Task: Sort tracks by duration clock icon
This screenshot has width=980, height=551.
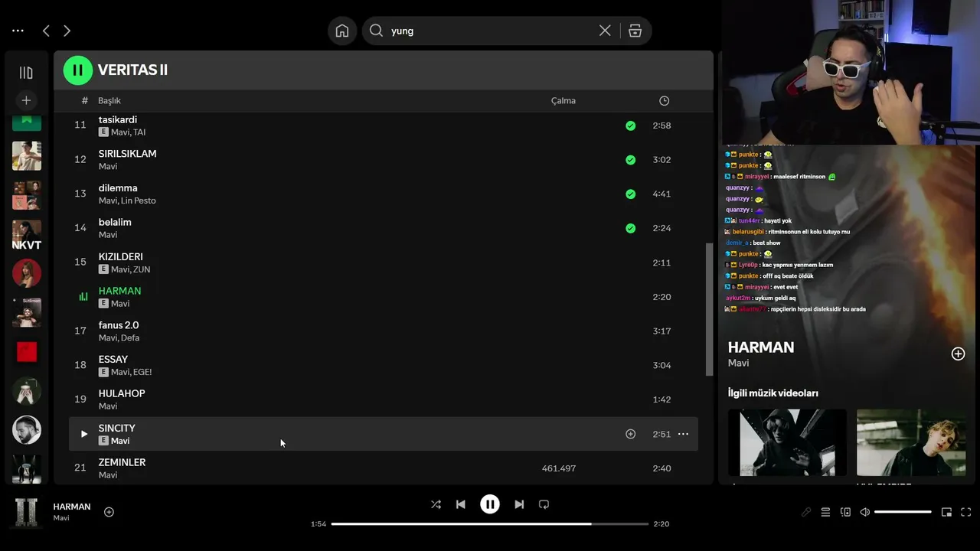Action: point(664,100)
